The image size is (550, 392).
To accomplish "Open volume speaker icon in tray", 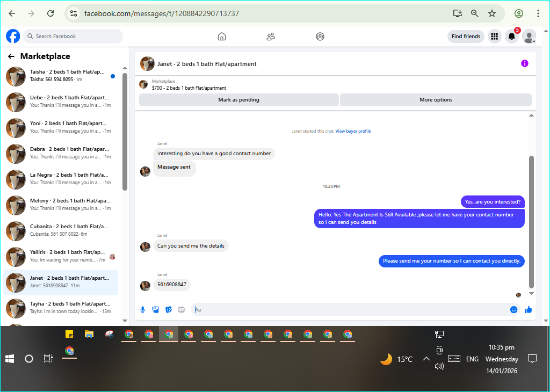I will tap(439, 366).
